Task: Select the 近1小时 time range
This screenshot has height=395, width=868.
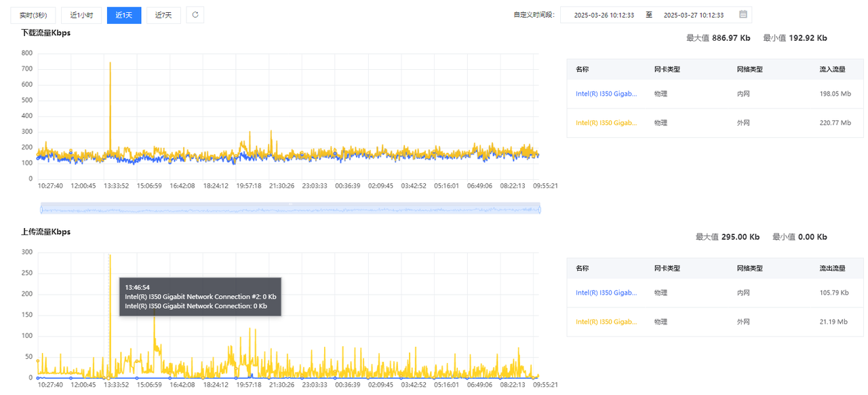Action: [81, 15]
